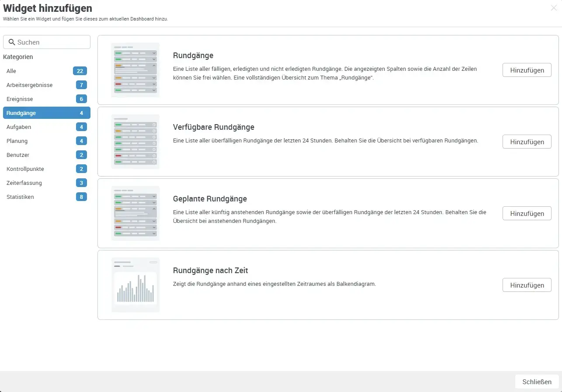This screenshot has width=562, height=392.
Task: Click the badge showing 8 beside Statistiken
Action: coord(81,197)
